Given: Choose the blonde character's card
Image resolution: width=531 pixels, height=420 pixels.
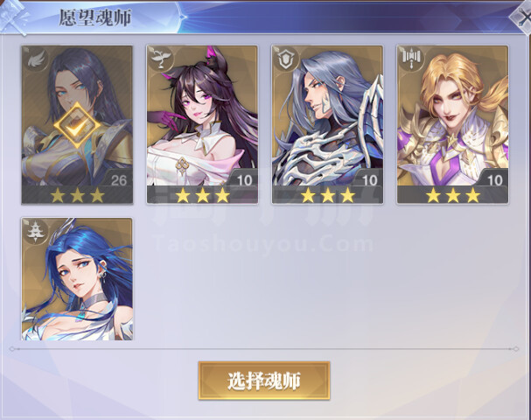Looking at the screenshot, I should [x=452, y=124].
